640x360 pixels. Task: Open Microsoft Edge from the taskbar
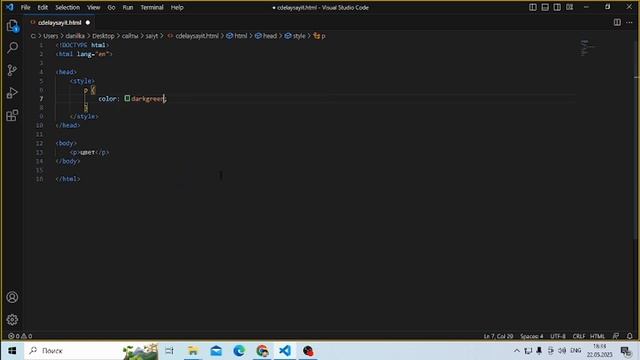[239, 351]
